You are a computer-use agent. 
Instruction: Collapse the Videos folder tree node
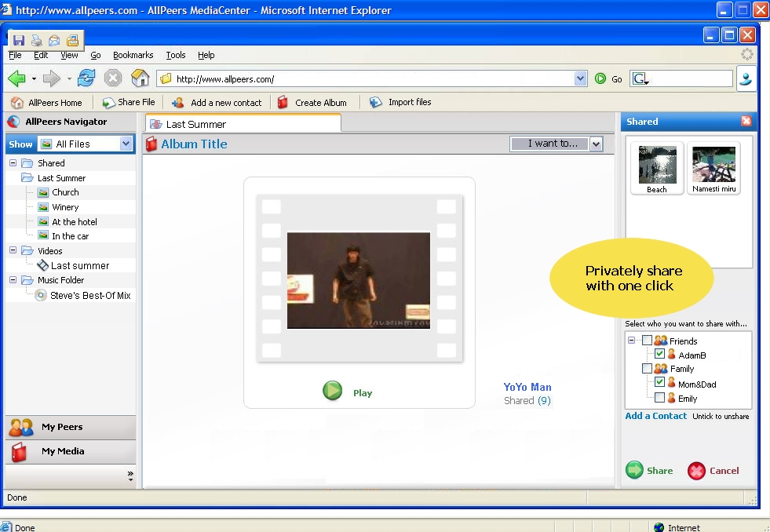(13, 251)
